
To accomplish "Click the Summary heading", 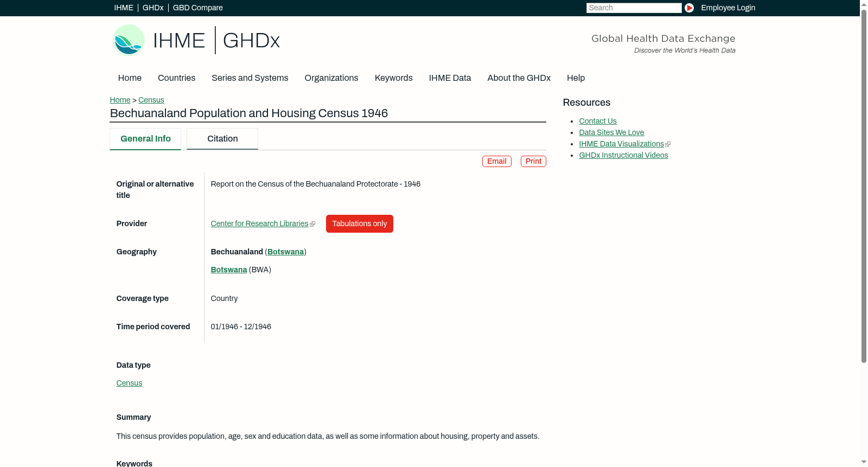I will [x=133, y=417].
